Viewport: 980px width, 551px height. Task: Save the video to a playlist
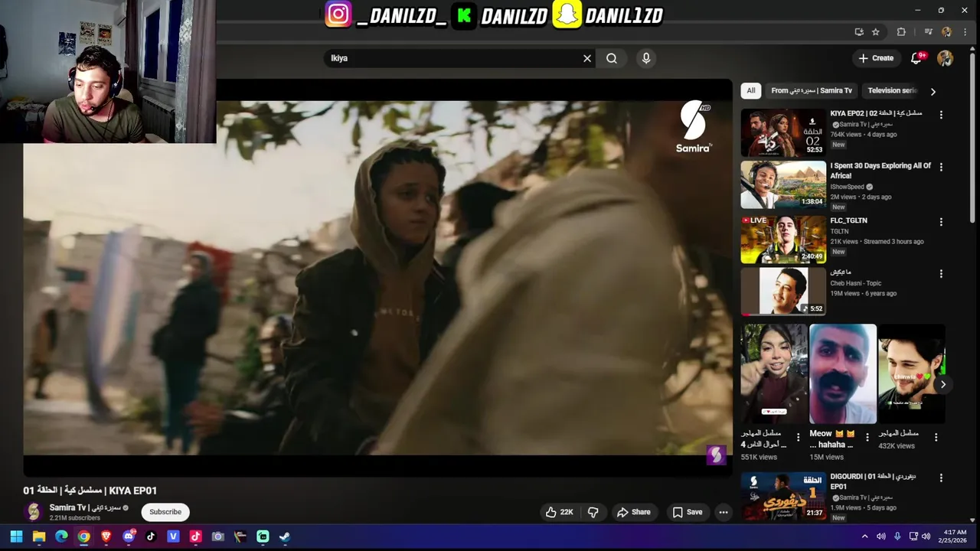point(687,512)
